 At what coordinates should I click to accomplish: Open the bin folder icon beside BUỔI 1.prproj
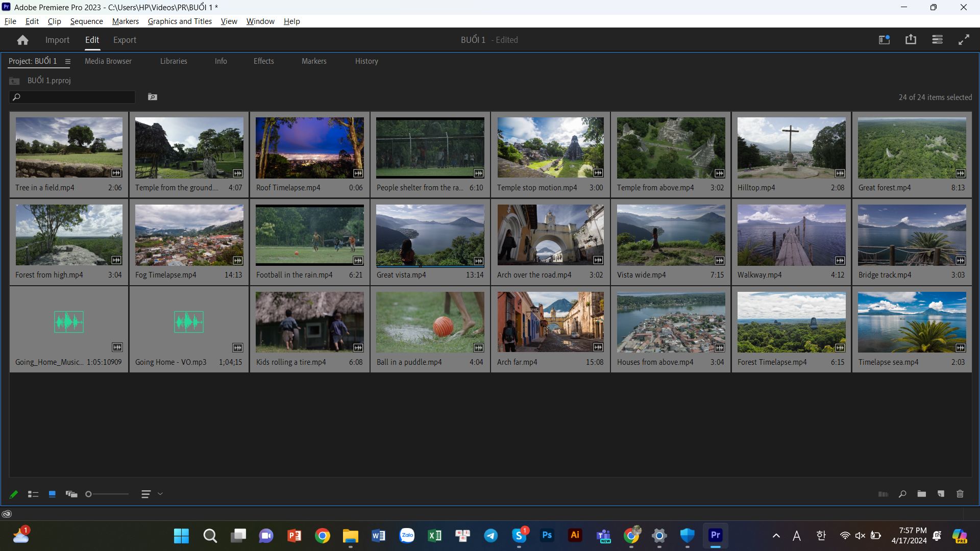(14, 81)
